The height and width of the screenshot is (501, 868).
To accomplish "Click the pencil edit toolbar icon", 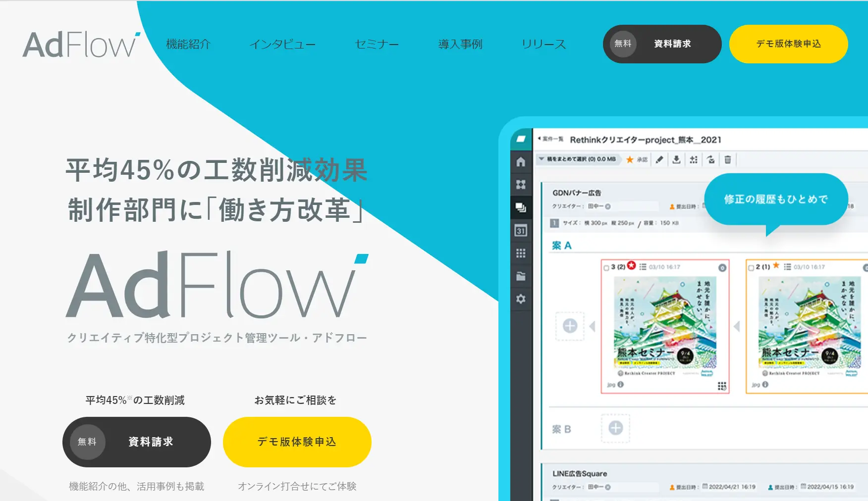I will click(659, 159).
